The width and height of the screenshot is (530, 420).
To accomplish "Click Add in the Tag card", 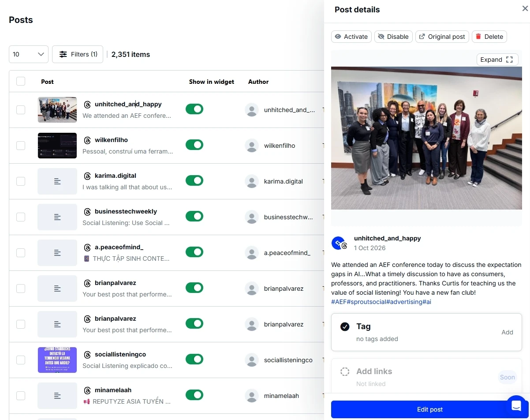I will [507, 332].
